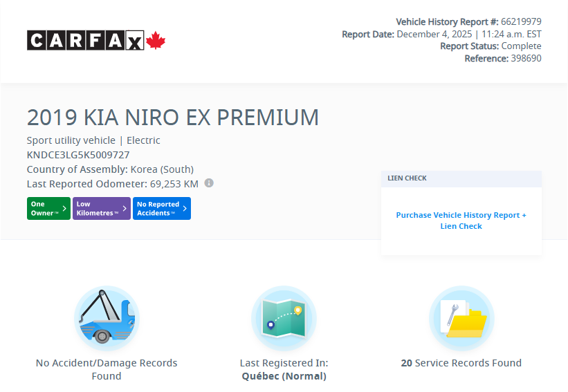Select the purple Low Kilometres badge

point(101,209)
